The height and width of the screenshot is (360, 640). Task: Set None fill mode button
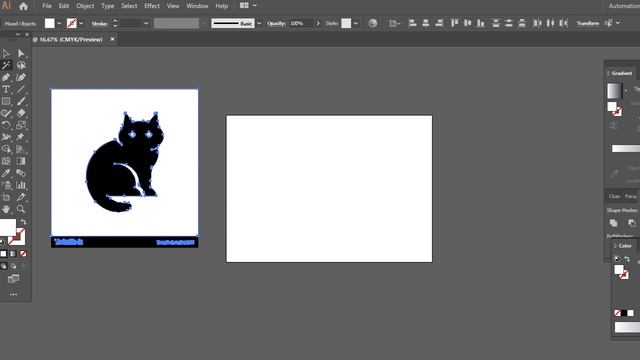tap(23, 254)
